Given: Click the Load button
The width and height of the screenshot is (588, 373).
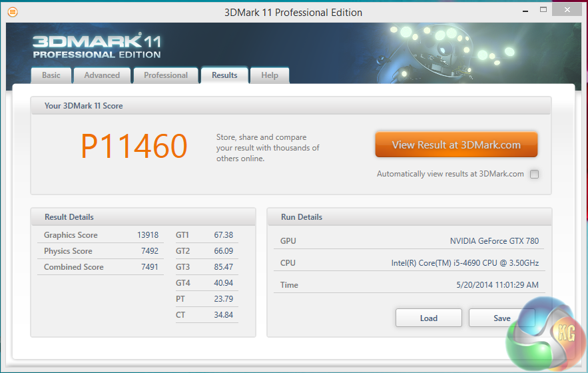Looking at the screenshot, I should click(x=429, y=318).
